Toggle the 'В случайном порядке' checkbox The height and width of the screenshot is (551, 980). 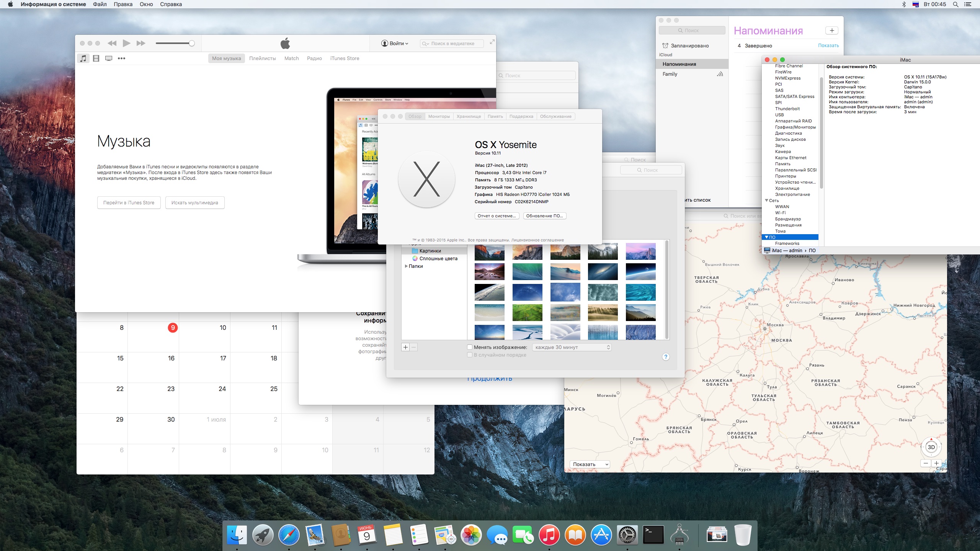470,355
